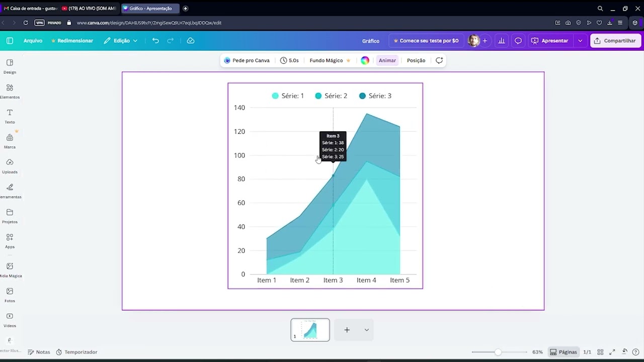Click the Compartilhar button
Screen dimensions: 644x362
click(615, 41)
